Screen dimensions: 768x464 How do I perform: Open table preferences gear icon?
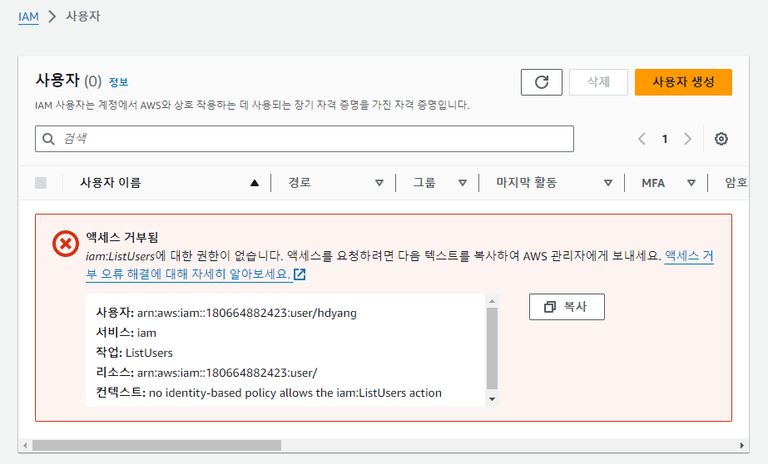(721, 139)
